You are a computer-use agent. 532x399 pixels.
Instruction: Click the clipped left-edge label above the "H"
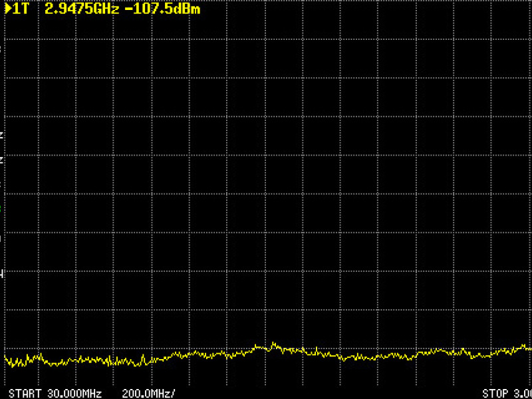(x=2, y=236)
